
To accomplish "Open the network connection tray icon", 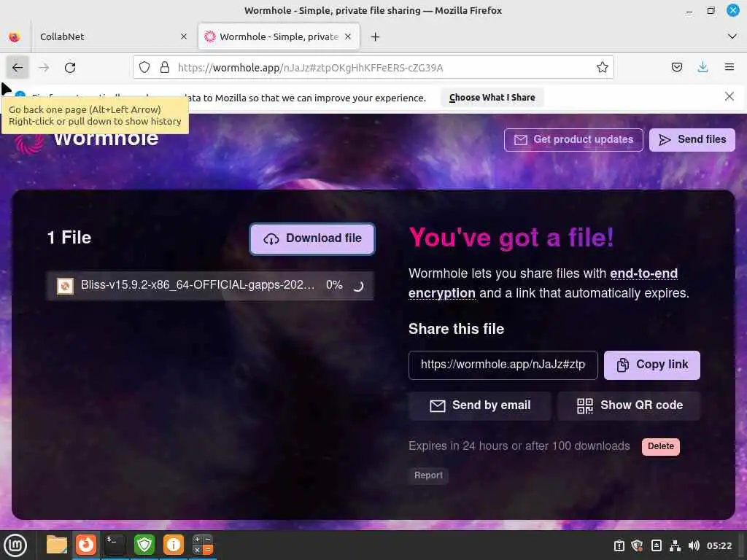I will coord(675,545).
